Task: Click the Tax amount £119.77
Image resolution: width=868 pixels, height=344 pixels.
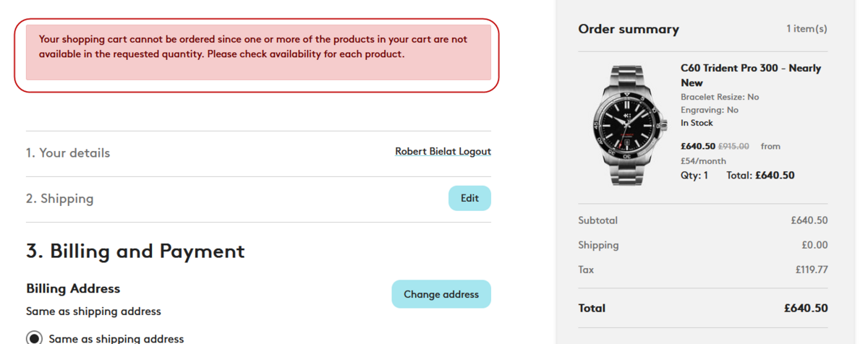Action: (x=811, y=270)
